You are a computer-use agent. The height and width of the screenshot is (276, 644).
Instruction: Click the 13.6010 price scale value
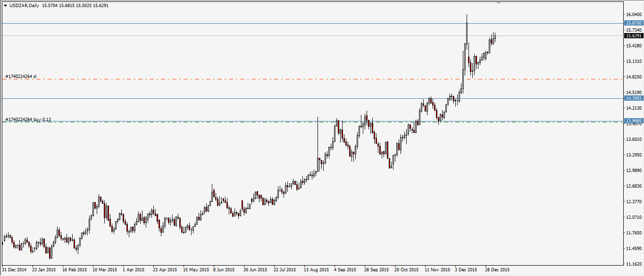point(634,139)
